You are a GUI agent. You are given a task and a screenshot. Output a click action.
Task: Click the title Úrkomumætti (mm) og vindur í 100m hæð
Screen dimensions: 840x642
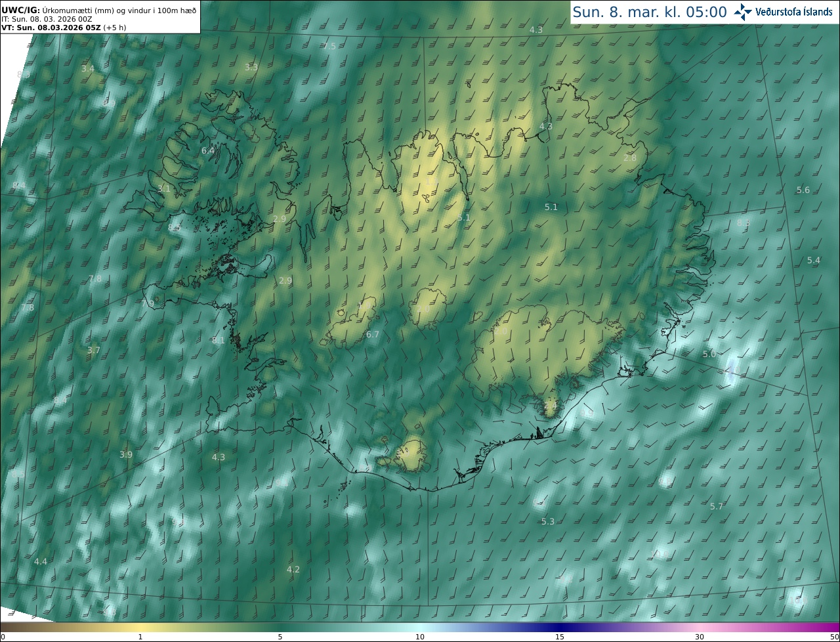coord(119,10)
